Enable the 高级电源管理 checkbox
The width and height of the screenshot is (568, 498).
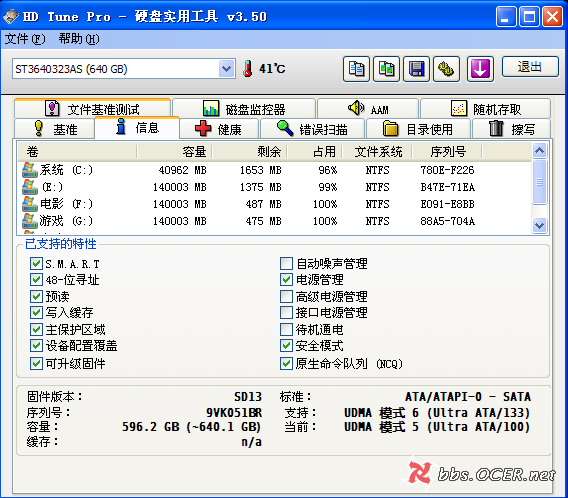click(286, 296)
